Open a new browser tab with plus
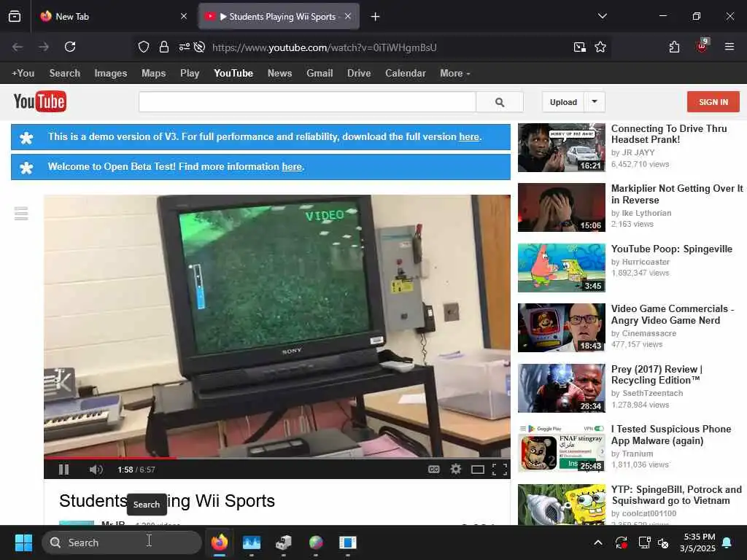 click(376, 17)
